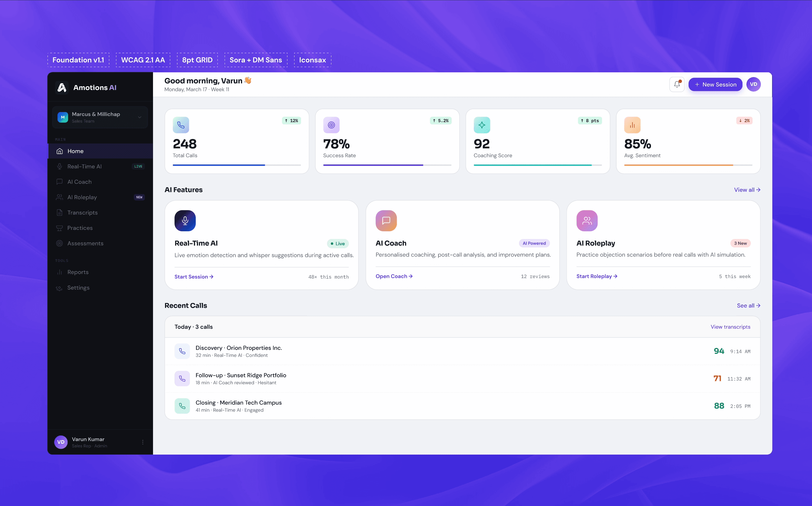Click the Amotions AI logo icon
The width and height of the screenshot is (812, 506).
click(62, 88)
